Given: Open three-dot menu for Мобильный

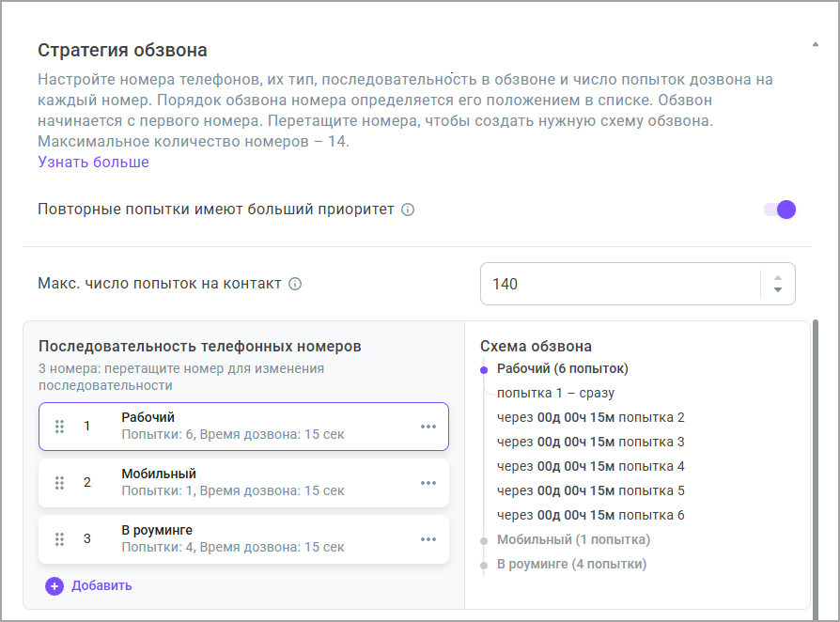Looking at the screenshot, I should coord(428,483).
